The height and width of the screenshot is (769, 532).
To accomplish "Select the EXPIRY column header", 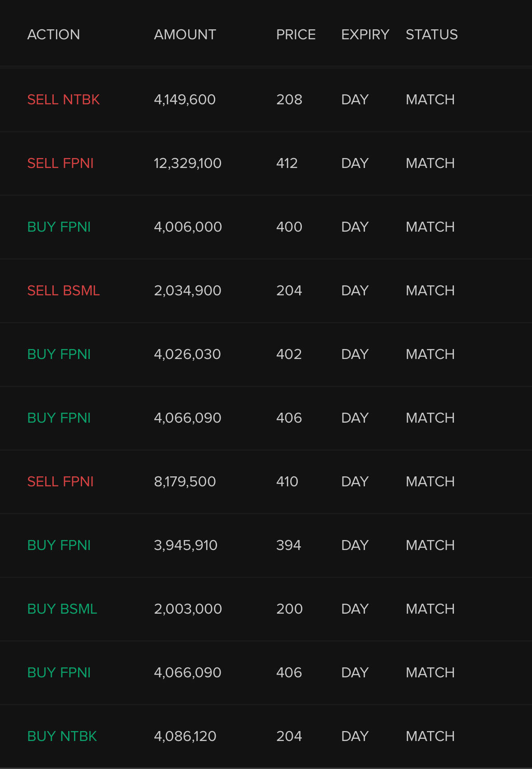I will click(x=365, y=34).
